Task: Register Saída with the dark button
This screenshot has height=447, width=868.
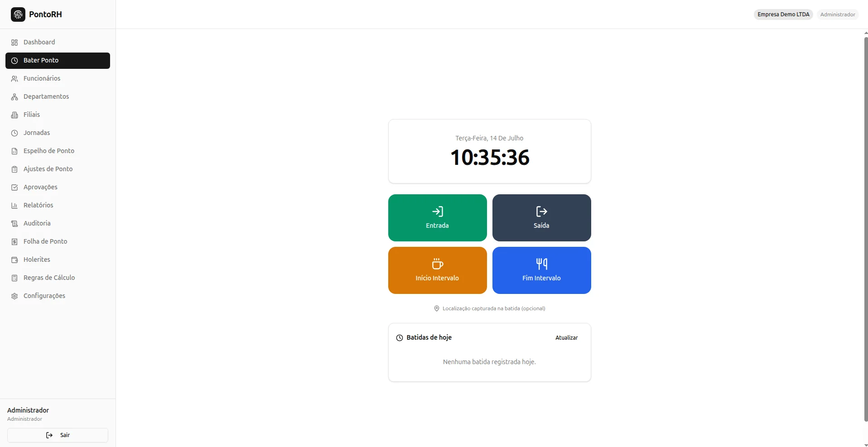Action: click(541, 218)
